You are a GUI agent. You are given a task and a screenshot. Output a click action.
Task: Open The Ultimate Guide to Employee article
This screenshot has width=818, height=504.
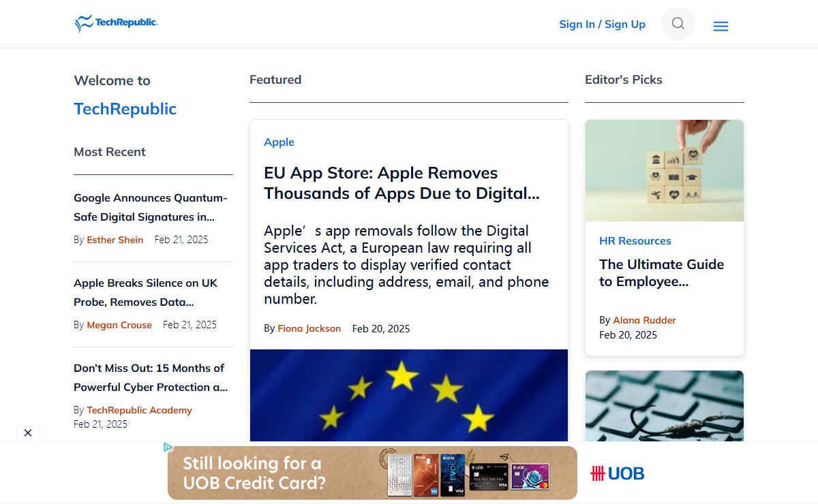point(661,273)
